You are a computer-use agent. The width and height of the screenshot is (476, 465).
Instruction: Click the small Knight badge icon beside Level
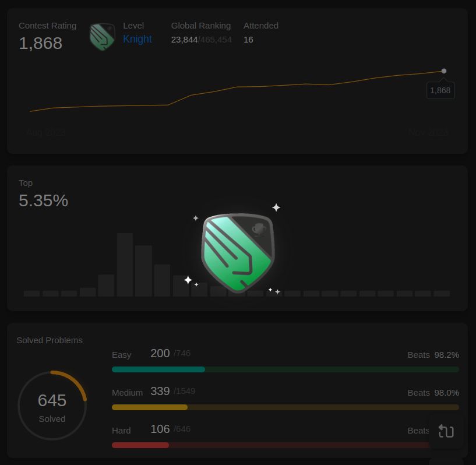103,37
